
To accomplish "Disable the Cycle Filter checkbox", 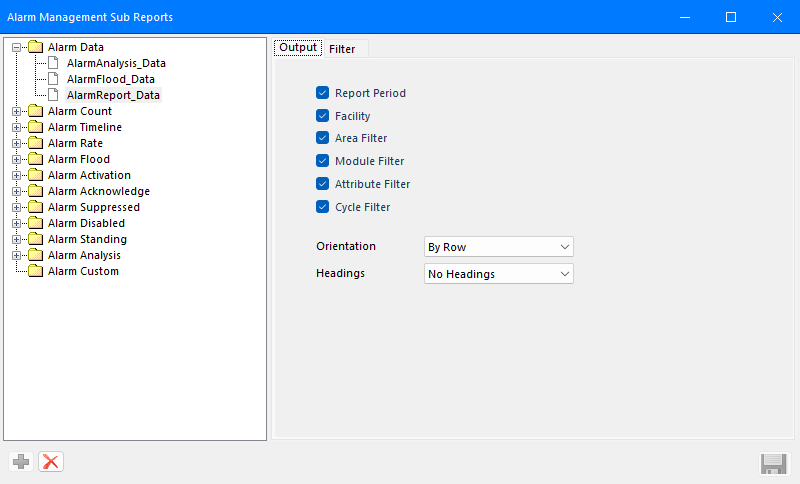I will click(x=322, y=207).
